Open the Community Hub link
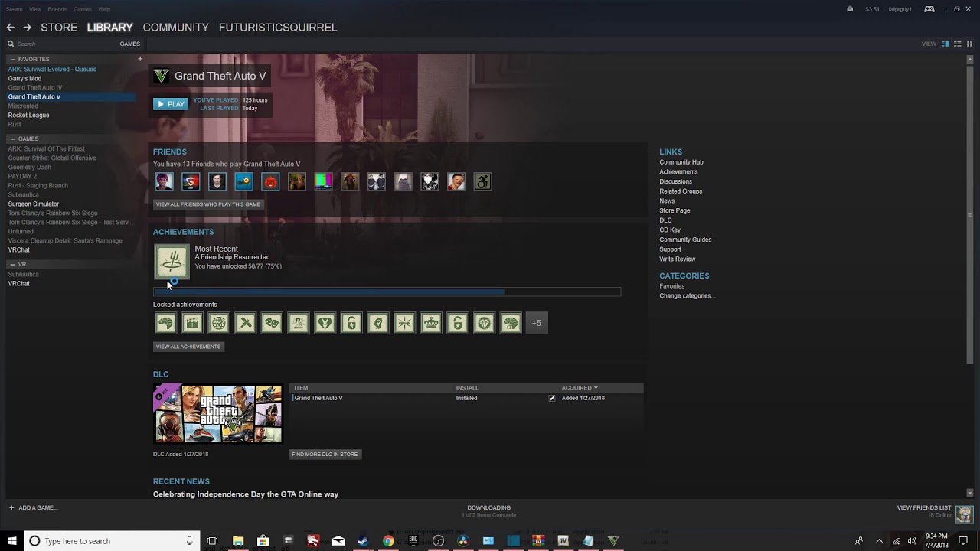This screenshot has width=980, height=551. 681,162
